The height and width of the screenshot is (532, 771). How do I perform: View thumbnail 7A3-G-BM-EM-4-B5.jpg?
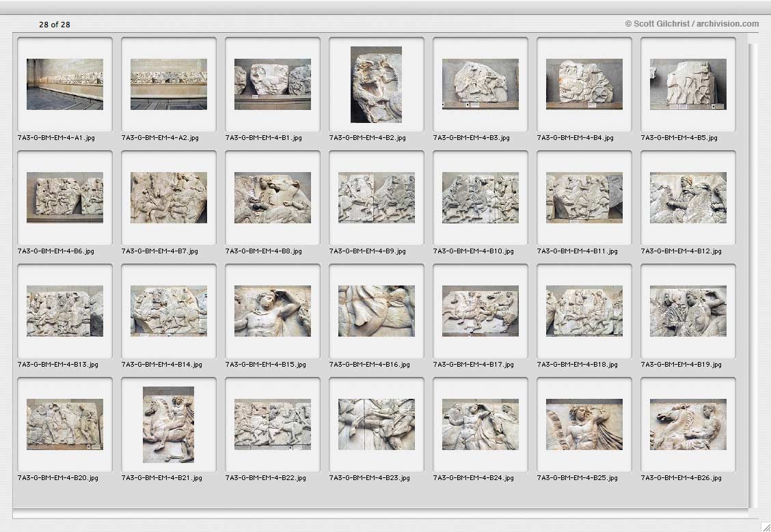[x=688, y=84]
